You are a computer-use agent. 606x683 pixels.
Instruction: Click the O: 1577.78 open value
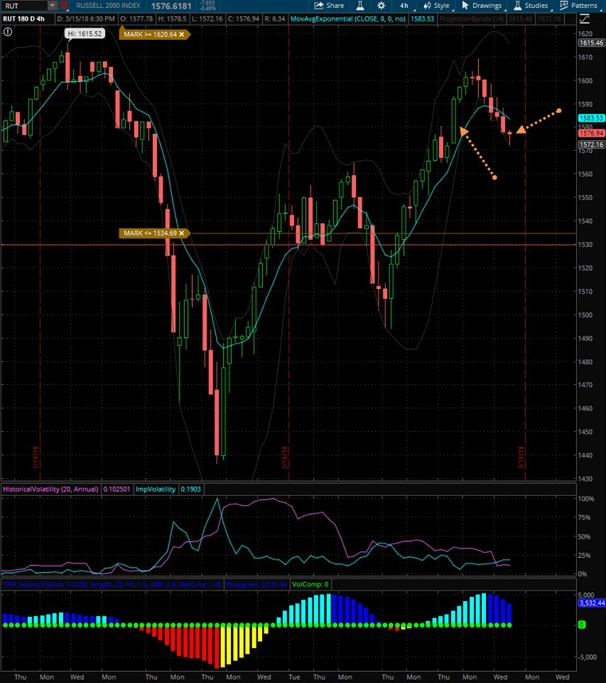(x=136, y=19)
